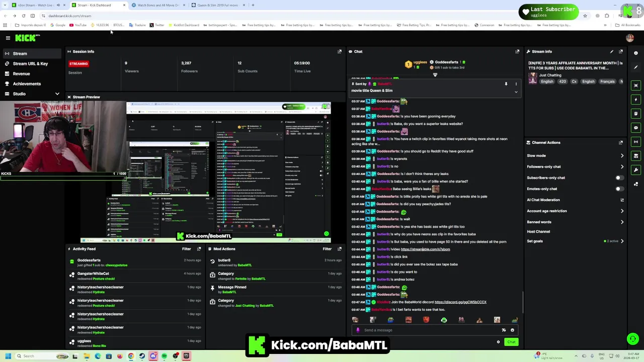Switch to Queen & Slim browser tab
The height and width of the screenshot is (362, 644).
pos(217,5)
